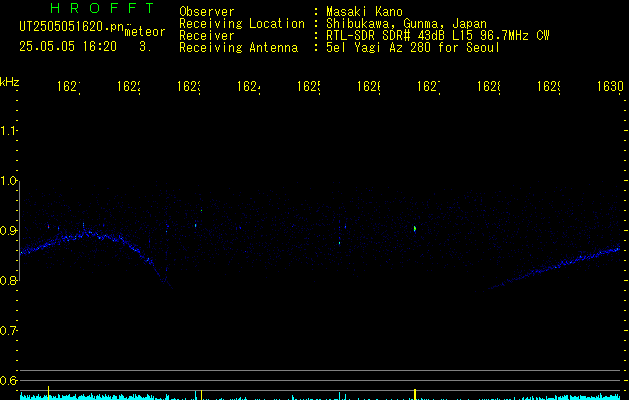Screen dimensions: 629x400
Task: Click the 'meteor' label
Action: [145, 32]
